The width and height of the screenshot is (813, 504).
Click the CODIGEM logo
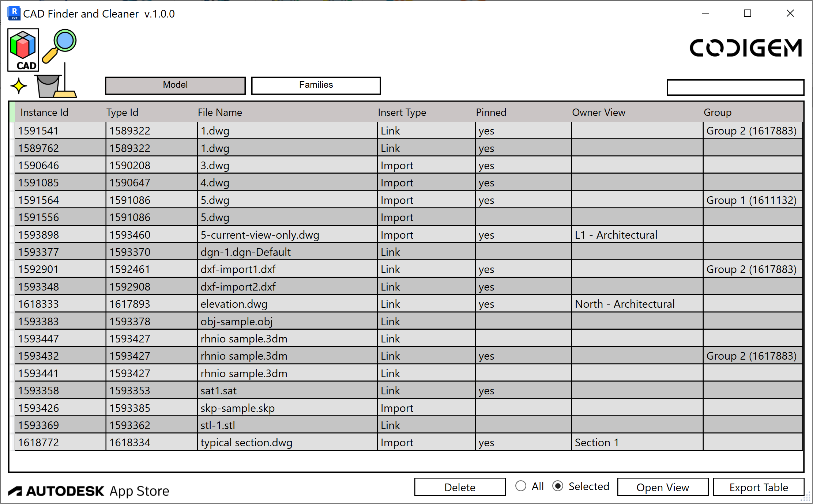(746, 48)
